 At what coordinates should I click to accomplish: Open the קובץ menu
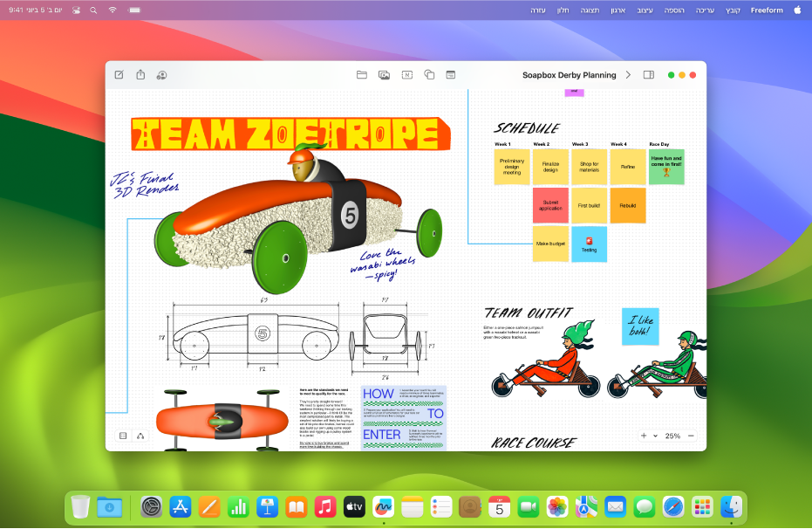[733, 10]
